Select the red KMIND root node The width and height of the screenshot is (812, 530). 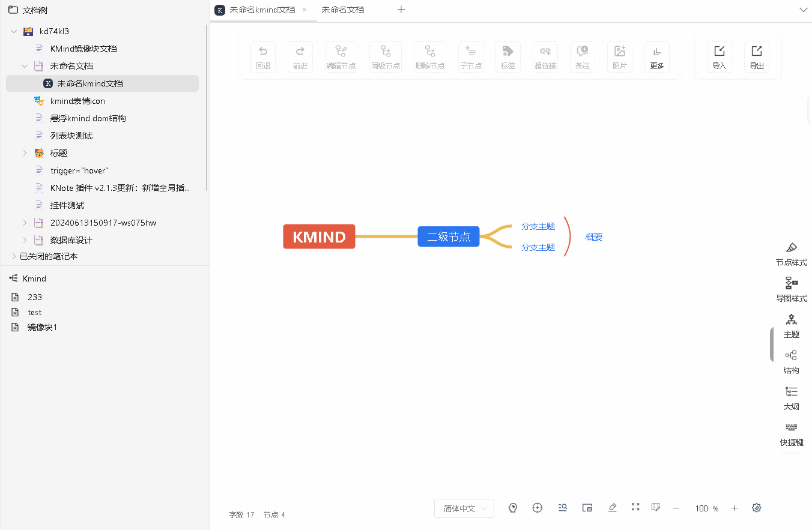coord(319,236)
